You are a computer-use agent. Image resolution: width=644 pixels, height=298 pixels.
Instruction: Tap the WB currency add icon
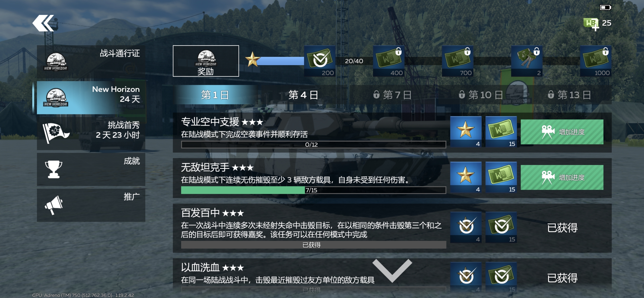(x=591, y=24)
